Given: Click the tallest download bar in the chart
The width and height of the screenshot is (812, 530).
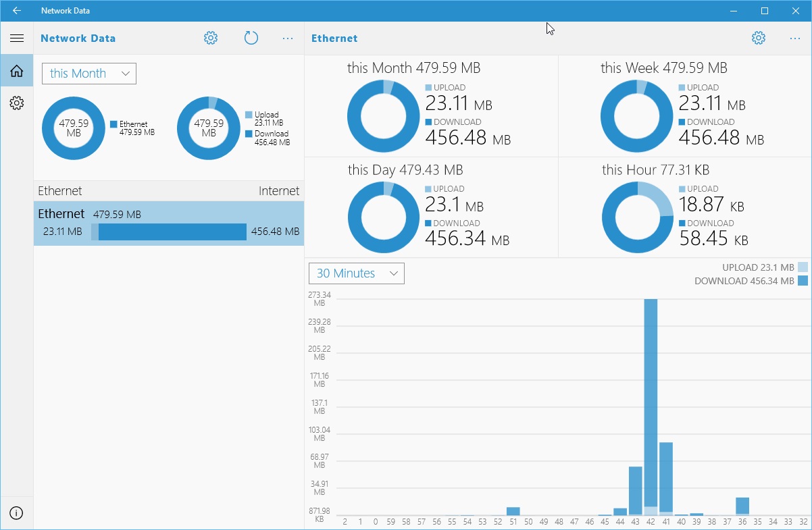Looking at the screenshot, I should pyautogui.click(x=652, y=405).
